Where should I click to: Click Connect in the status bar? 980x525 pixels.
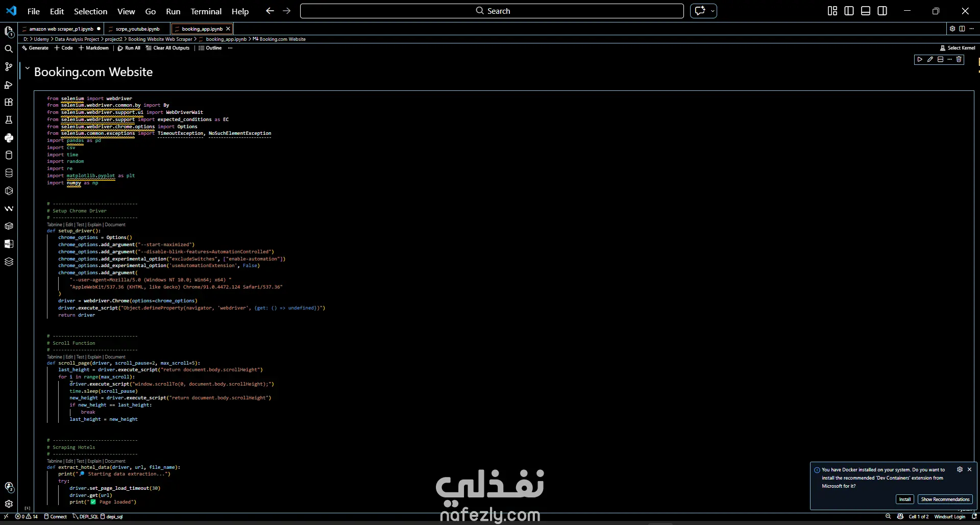[x=56, y=516]
